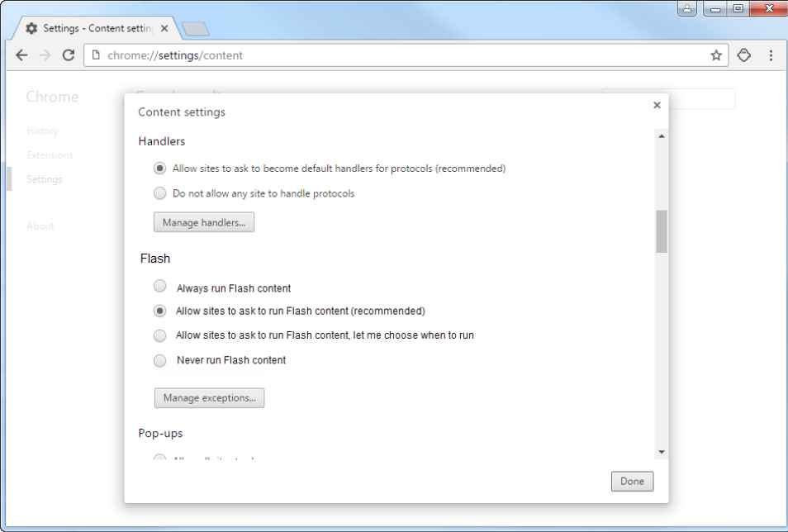Click the grayed-out forward arrow
Viewport: 788px width, 532px height.
(x=45, y=55)
